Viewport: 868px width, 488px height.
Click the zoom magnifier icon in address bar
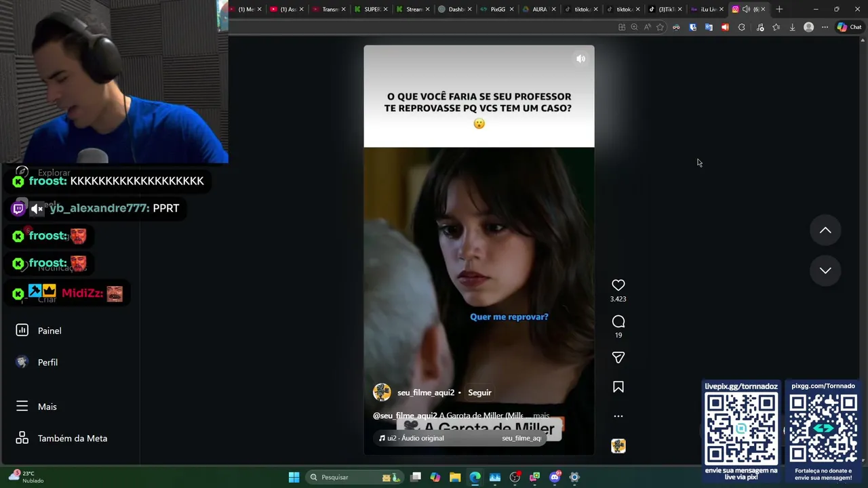tap(634, 27)
